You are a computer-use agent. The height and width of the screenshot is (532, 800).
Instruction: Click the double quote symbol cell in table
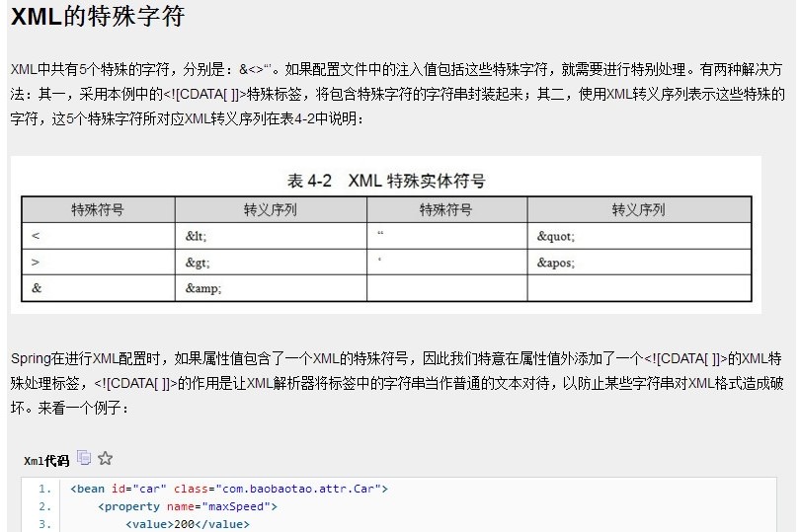pyautogui.click(x=447, y=236)
